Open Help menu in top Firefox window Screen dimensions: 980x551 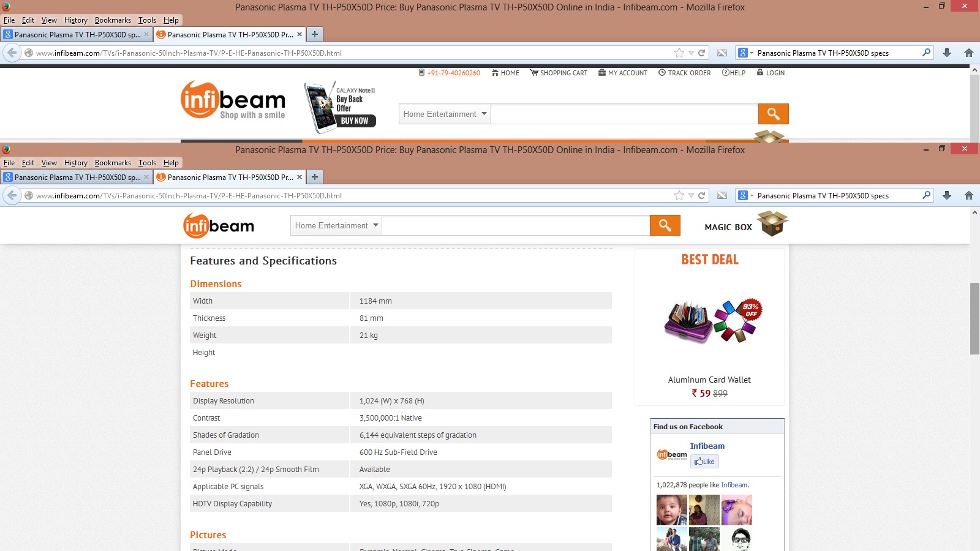(x=171, y=20)
